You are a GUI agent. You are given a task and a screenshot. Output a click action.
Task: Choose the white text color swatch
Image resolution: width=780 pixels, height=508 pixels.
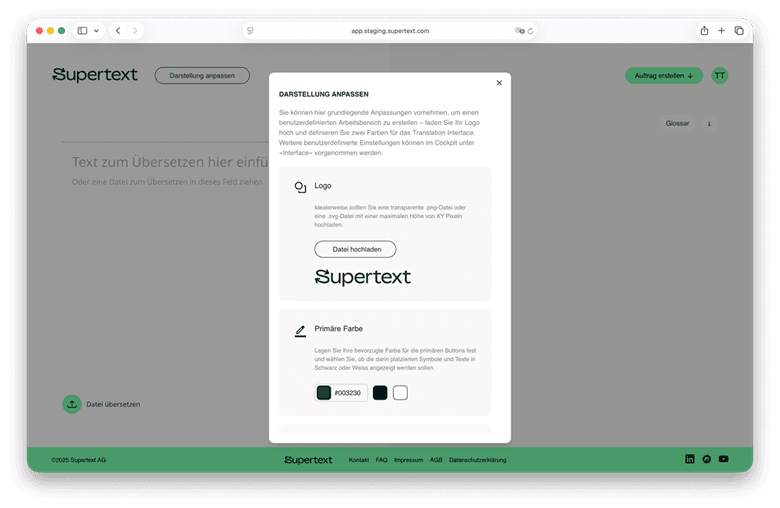[400, 393]
